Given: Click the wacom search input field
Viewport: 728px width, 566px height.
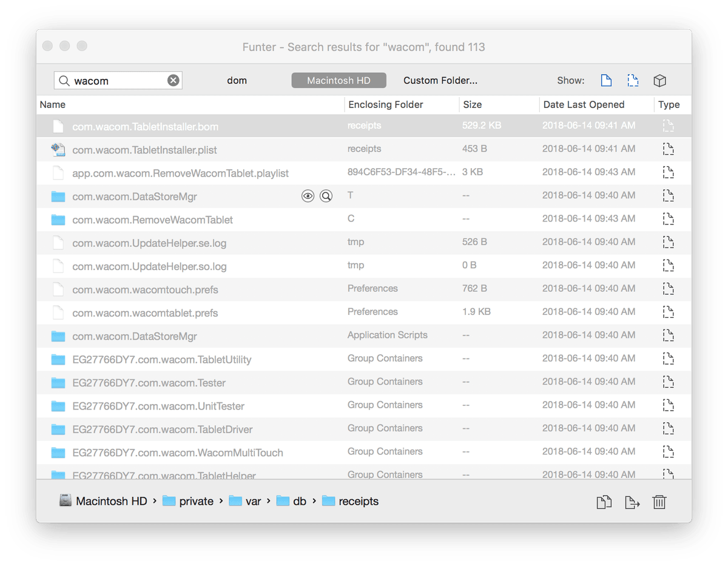Looking at the screenshot, I should [118, 81].
